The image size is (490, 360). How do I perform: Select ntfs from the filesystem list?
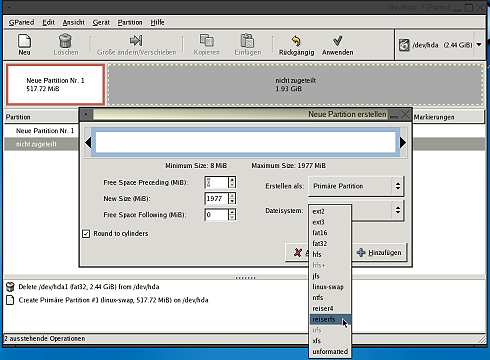coord(330,297)
